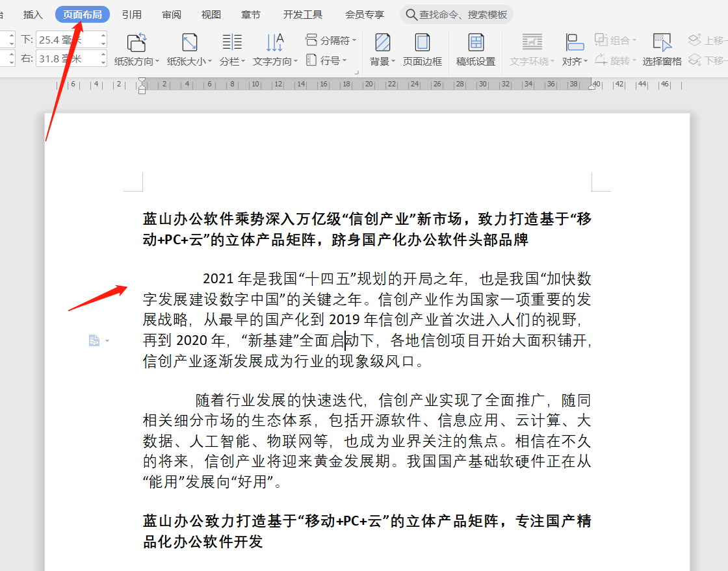Open the 审阅 tab
The height and width of the screenshot is (571, 728).
pos(172,15)
